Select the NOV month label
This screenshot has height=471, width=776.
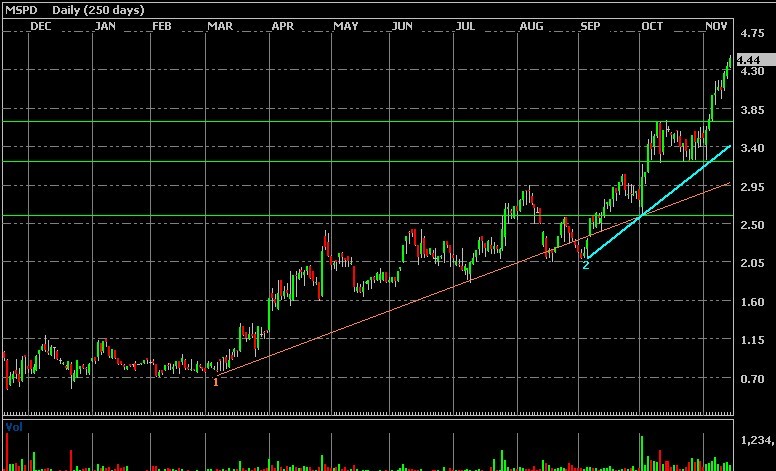(x=716, y=26)
